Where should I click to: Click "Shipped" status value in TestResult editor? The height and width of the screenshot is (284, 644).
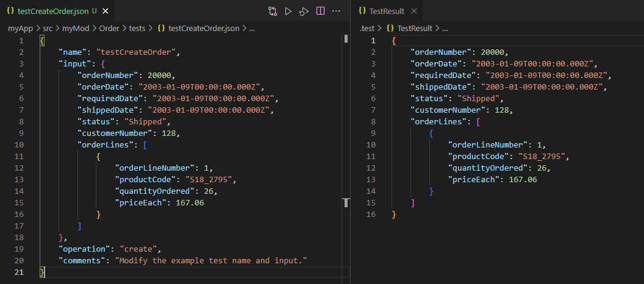(x=479, y=99)
